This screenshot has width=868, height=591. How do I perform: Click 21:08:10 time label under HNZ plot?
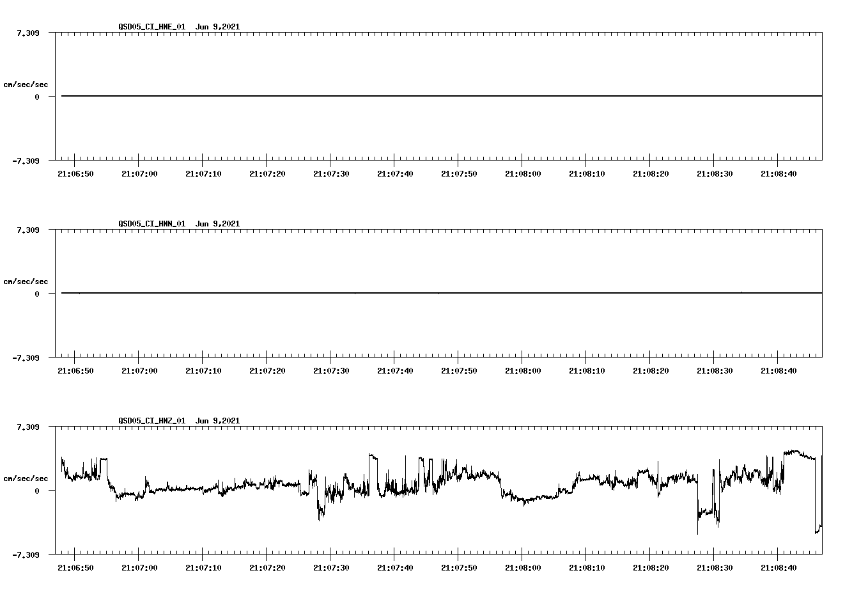[x=587, y=568]
